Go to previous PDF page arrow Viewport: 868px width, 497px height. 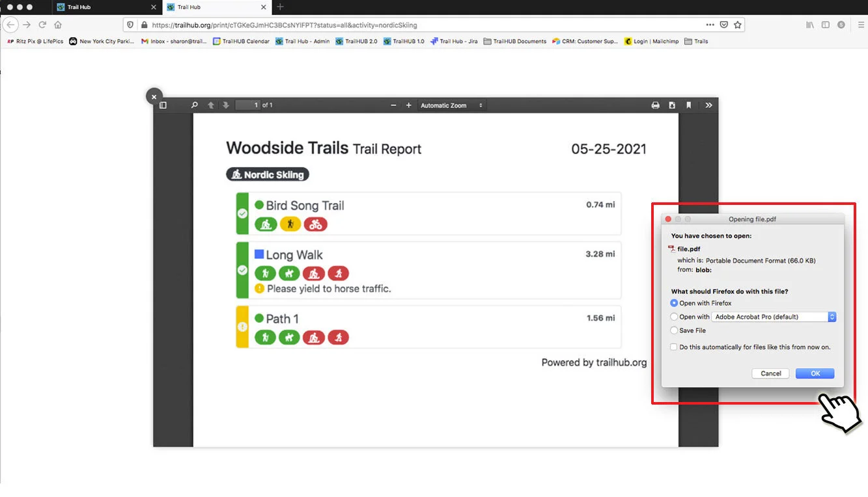point(211,105)
